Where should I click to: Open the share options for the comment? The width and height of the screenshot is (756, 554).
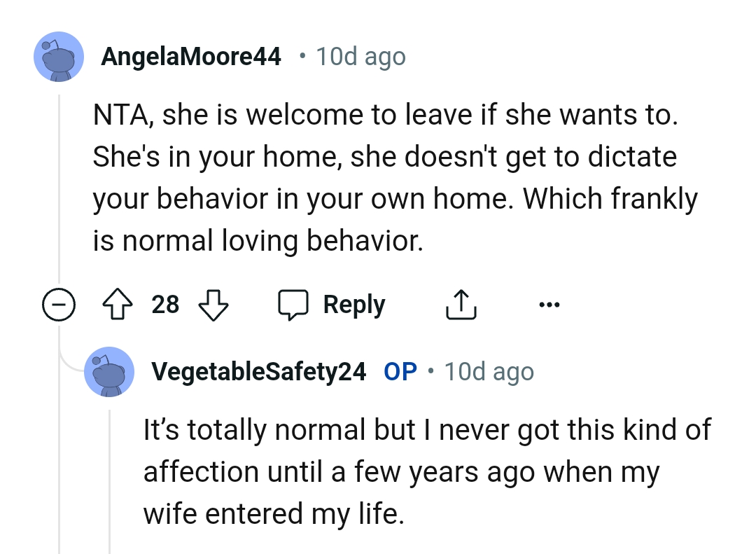(461, 303)
